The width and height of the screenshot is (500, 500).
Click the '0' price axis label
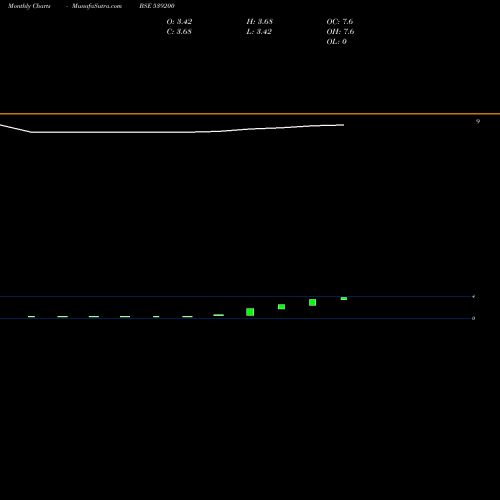click(473, 318)
